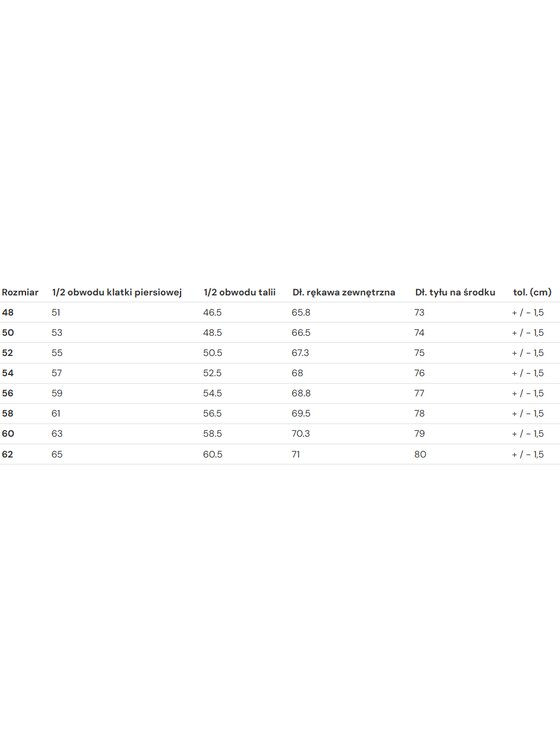
Task: Select waist value 60.5 cell
Action: [x=213, y=454]
